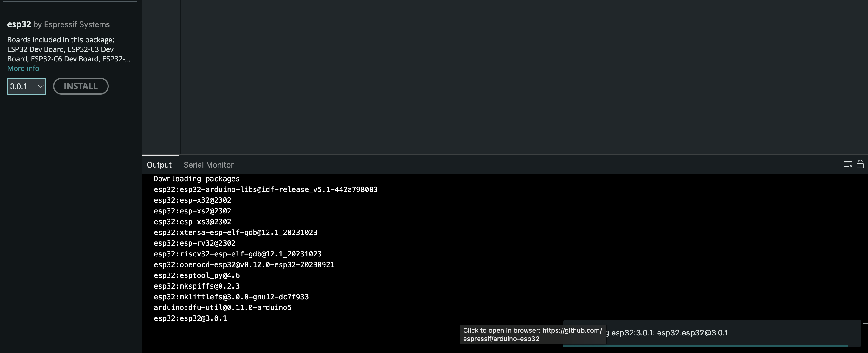Image resolution: width=868 pixels, height=353 pixels.
Task: Toggle the output scroll lock icon
Action: click(x=860, y=164)
